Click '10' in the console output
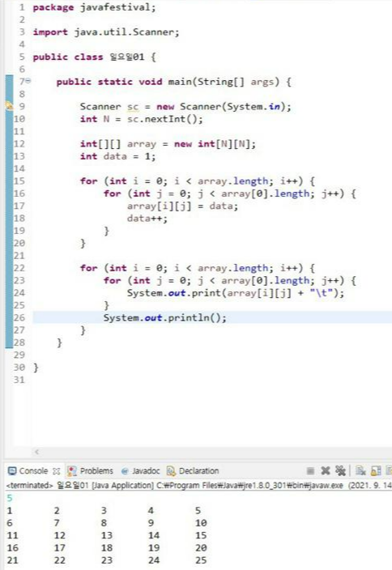Screen dimensions: 392x570 (x=201, y=523)
